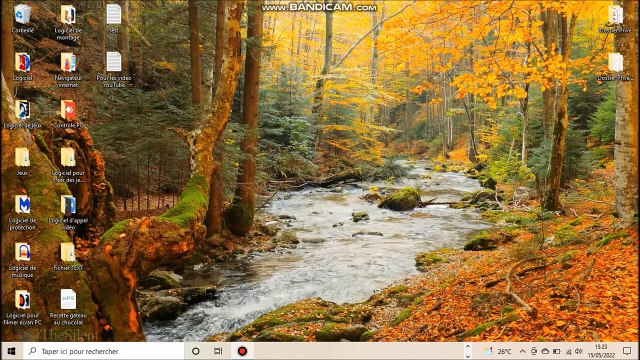Open the OneDrive cloud tray icon
The image size is (640, 360).
(545, 351)
